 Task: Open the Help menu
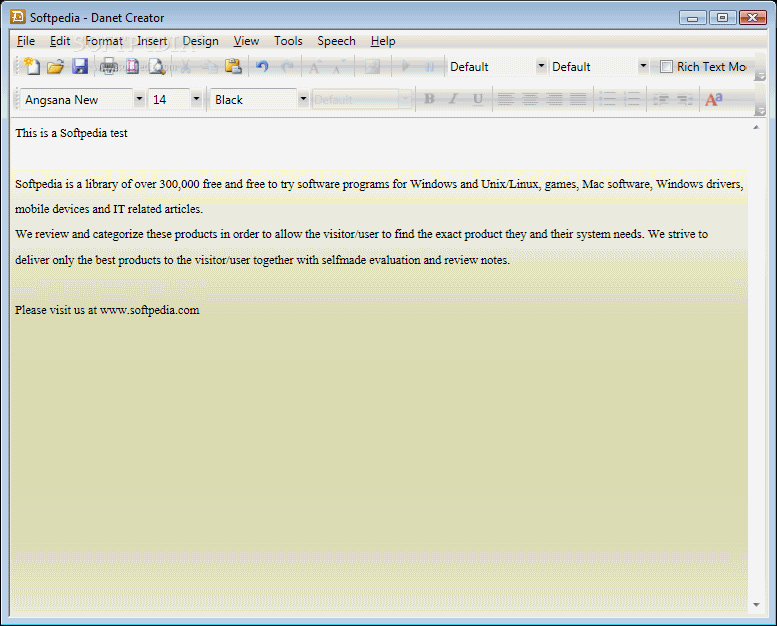point(383,41)
